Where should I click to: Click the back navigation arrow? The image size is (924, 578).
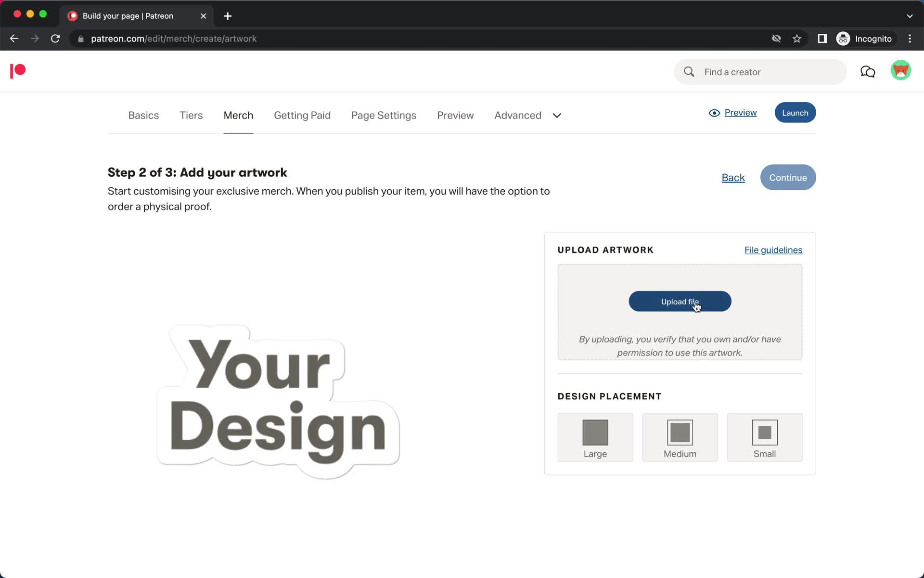click(x=13, y=39)
